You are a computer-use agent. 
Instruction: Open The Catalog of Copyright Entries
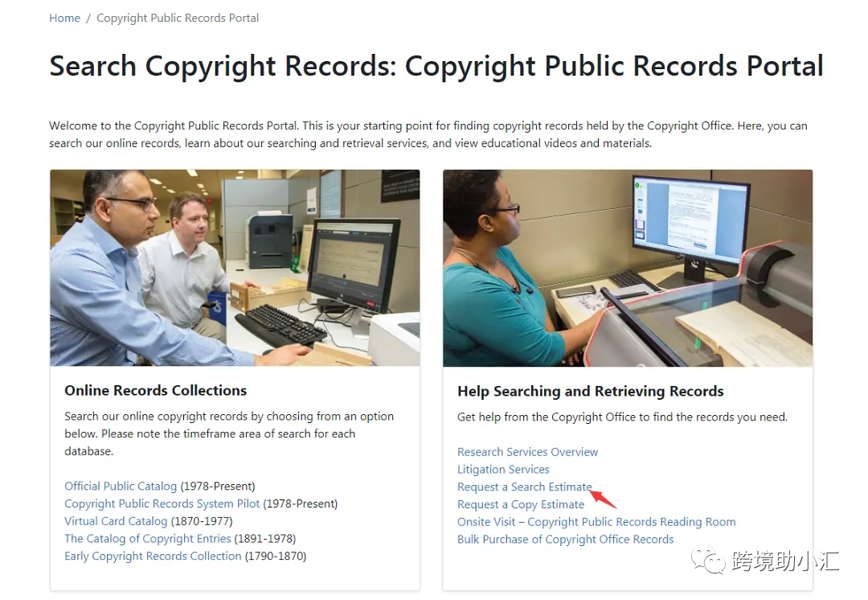(x=148, y=539)
